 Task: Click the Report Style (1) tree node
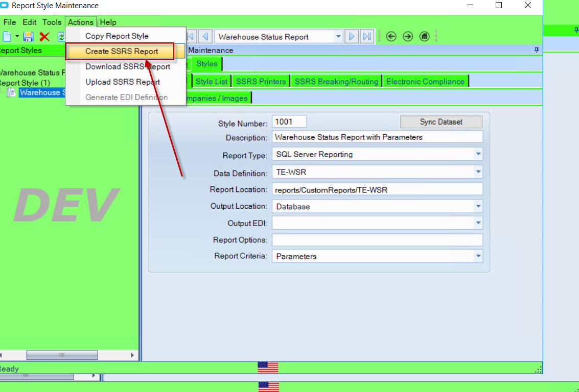25,83
